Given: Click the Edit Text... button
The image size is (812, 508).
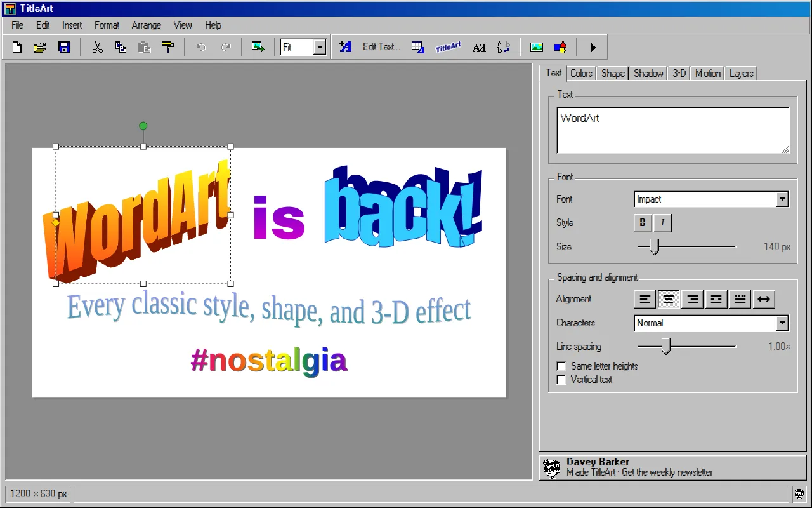Looking at the screenshot, I should (381, 47).
